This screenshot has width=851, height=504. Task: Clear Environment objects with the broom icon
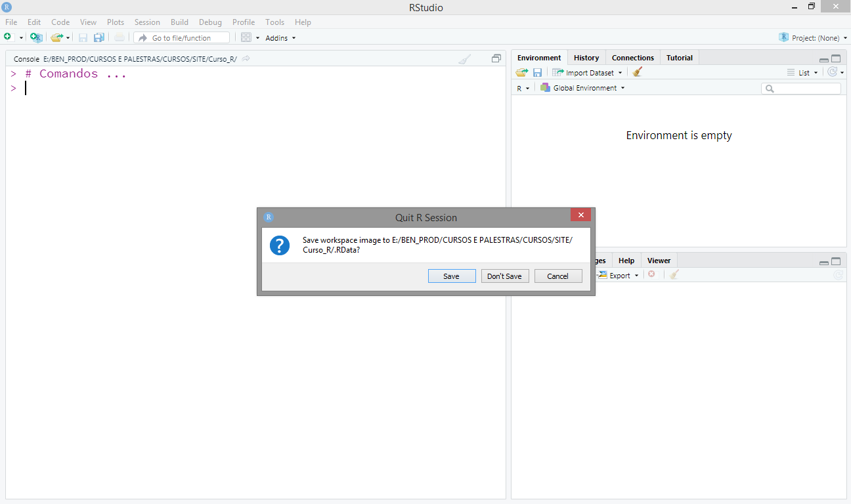coord(637,72)
